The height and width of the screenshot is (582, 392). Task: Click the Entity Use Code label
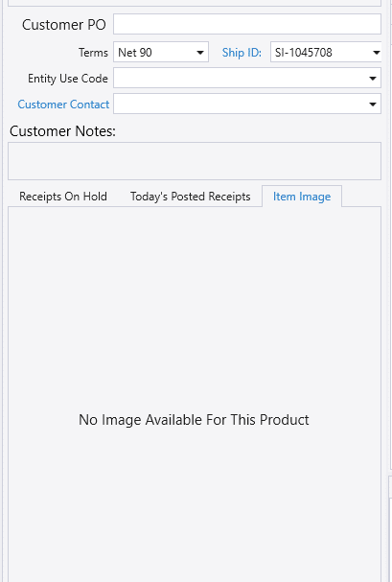point(68,79)
